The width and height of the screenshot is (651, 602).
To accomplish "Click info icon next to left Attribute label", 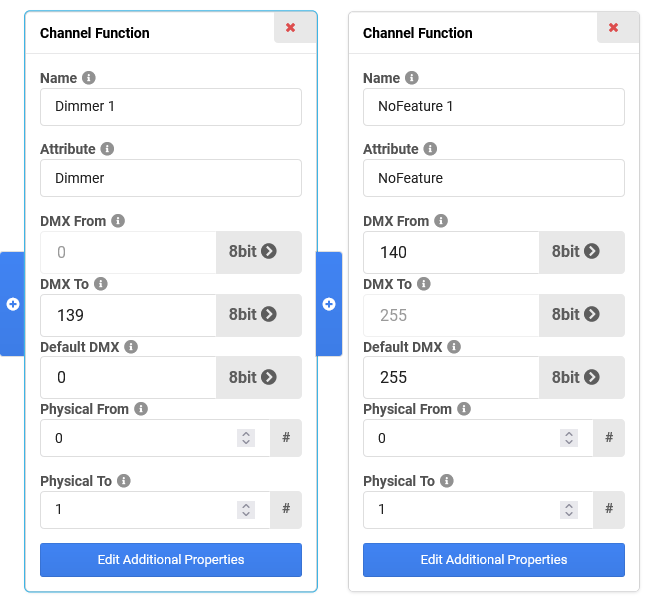I will pos(107,149).
